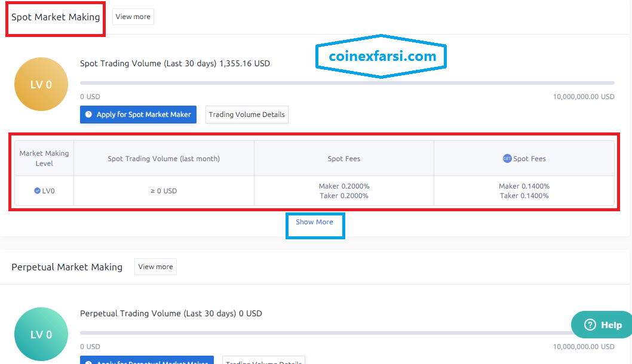Click the CET coin icon beside Spot Fees
This screenshot has height=364, width=632.
point(507,159)
